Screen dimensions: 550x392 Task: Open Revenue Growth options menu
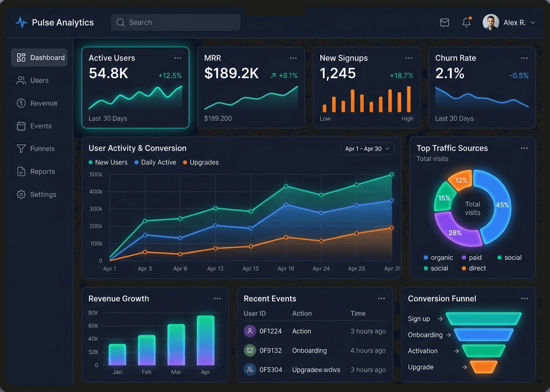click(x=217, y=299)
